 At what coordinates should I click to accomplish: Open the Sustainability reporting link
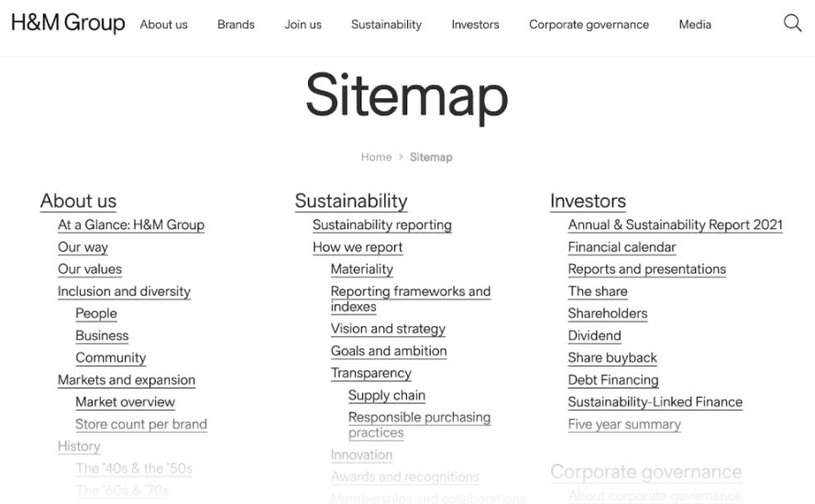[x=381, y=225]
